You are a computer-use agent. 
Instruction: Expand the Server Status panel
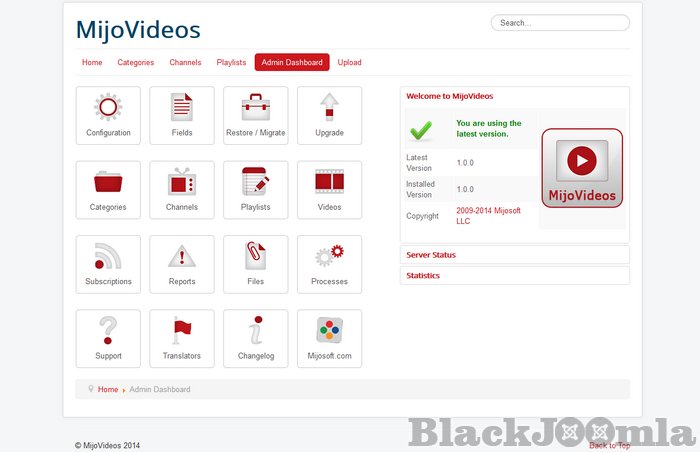(x=431, y=255)
